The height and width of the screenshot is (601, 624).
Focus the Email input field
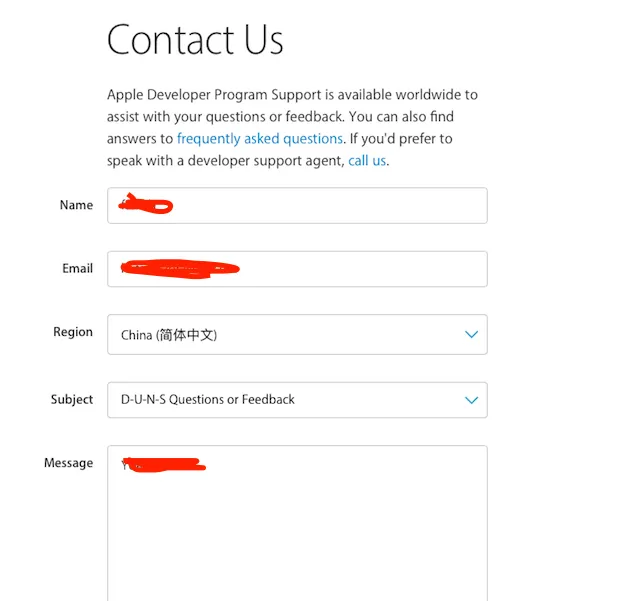[x=297, y=269]
